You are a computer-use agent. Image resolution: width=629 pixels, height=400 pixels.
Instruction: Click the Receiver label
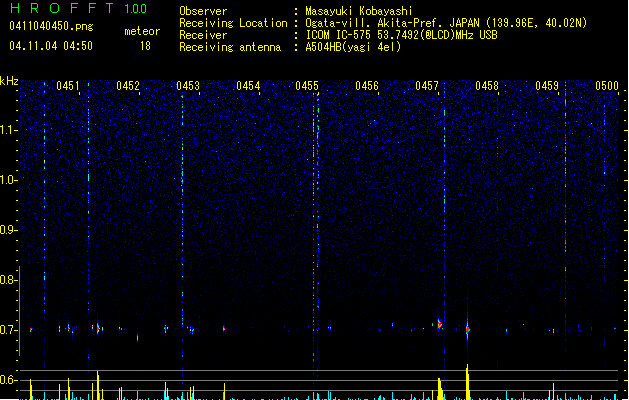click(x=203, y=35)
